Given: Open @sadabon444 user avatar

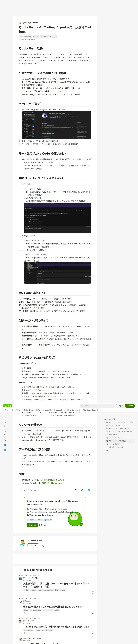Looking at the screenshot, I should [x=21, y=621].
